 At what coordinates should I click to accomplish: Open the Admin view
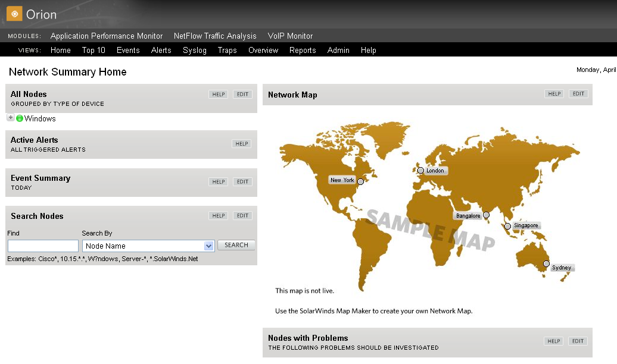(x=338, y=51)
